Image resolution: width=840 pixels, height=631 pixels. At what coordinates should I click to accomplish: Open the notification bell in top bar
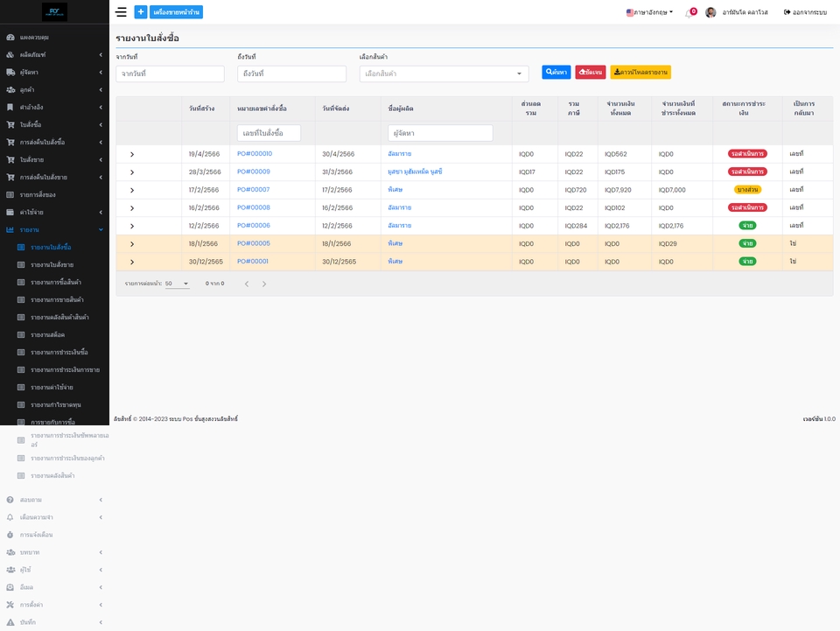(690, 13)
